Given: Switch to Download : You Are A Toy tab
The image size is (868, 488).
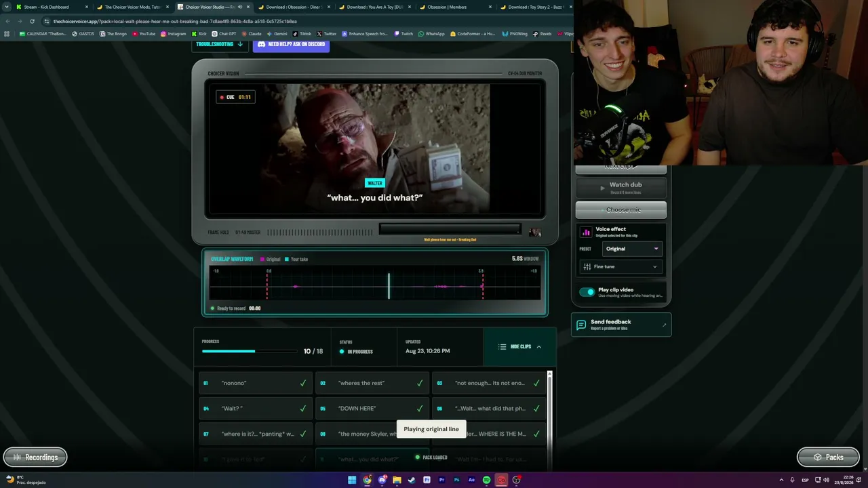Looking at the screenshot, I should click(x=374, y=7).
